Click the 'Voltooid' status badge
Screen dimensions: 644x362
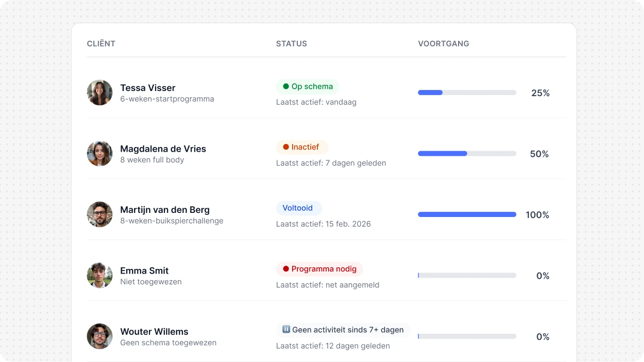pyautogui.click(x=299, y=208)
